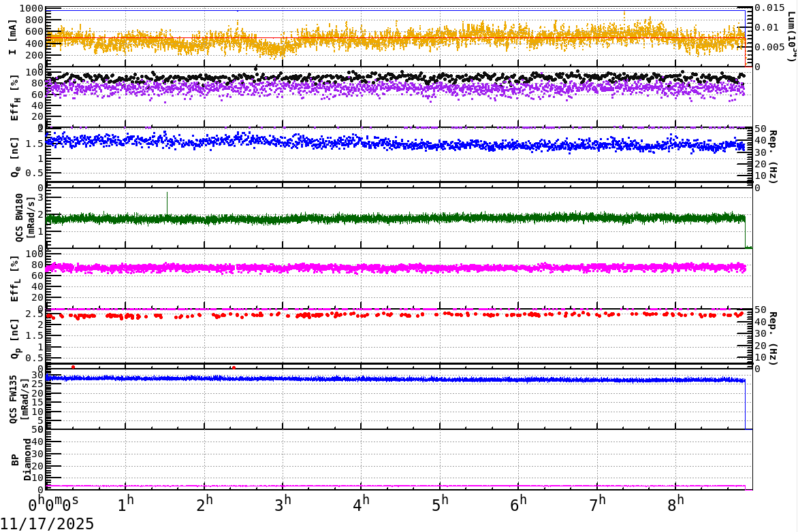
Task: Click the red point near zero in Qp plot at 2h
Action: pos(234,367)
